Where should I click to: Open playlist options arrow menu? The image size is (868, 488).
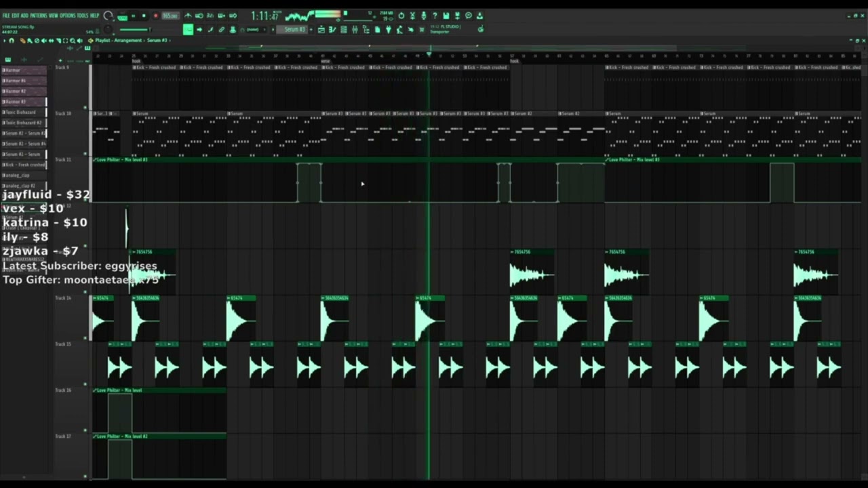(x=4, y=41)
